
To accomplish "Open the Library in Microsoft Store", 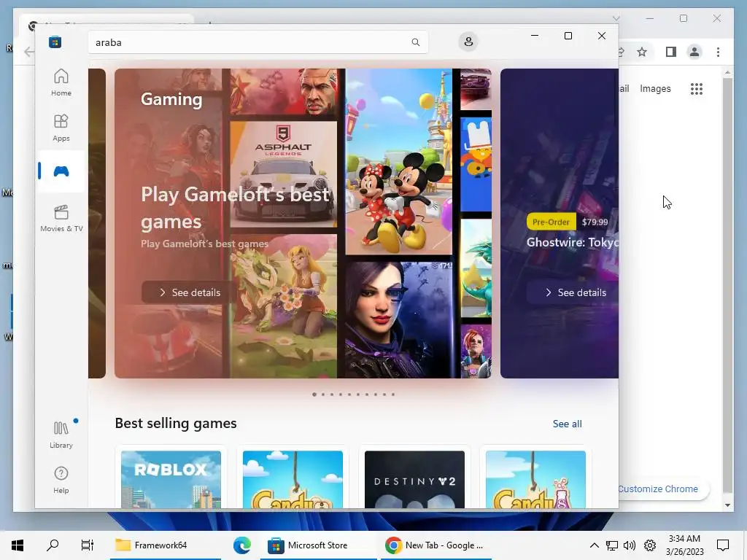I will (61, 435).
